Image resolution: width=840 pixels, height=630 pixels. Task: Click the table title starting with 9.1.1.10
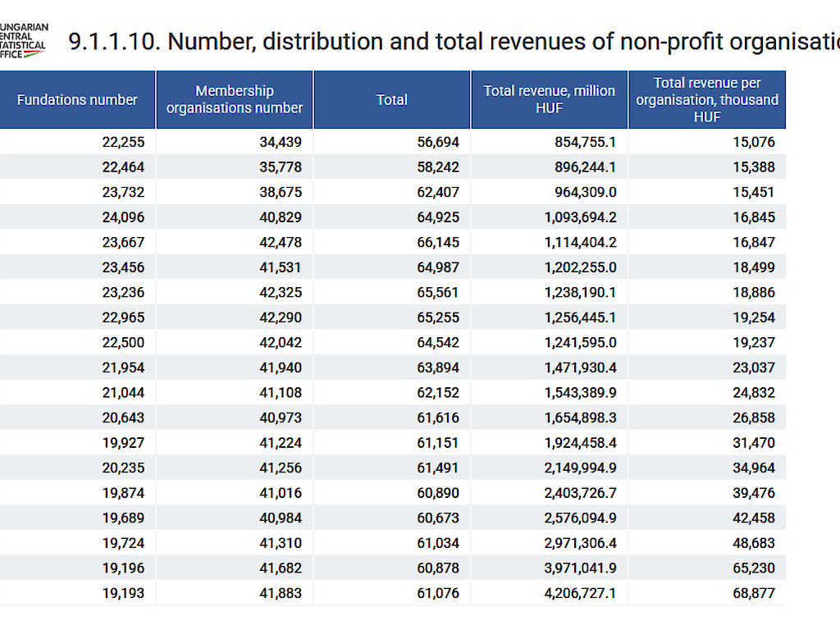click(x=453, y=42)
